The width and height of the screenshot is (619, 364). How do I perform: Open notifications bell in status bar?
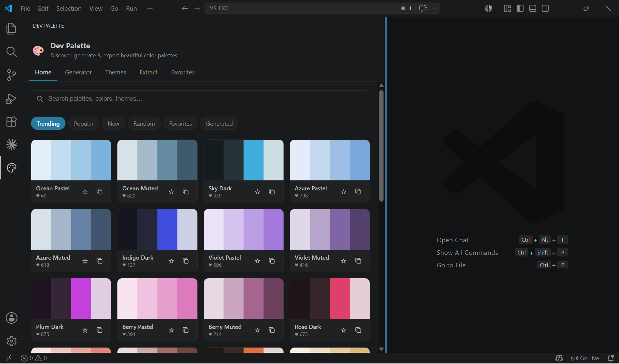[611, 358]
